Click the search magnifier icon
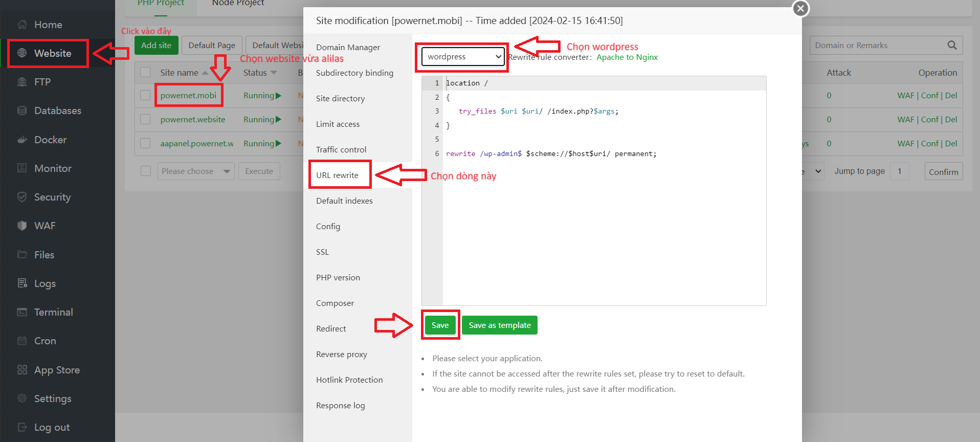 [952, 46]
